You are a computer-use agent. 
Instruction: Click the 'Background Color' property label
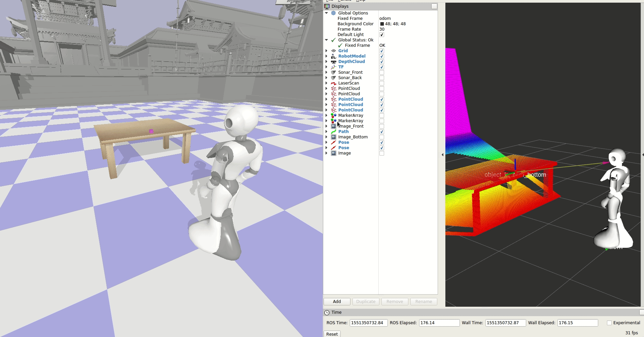[x=355, y=24]
